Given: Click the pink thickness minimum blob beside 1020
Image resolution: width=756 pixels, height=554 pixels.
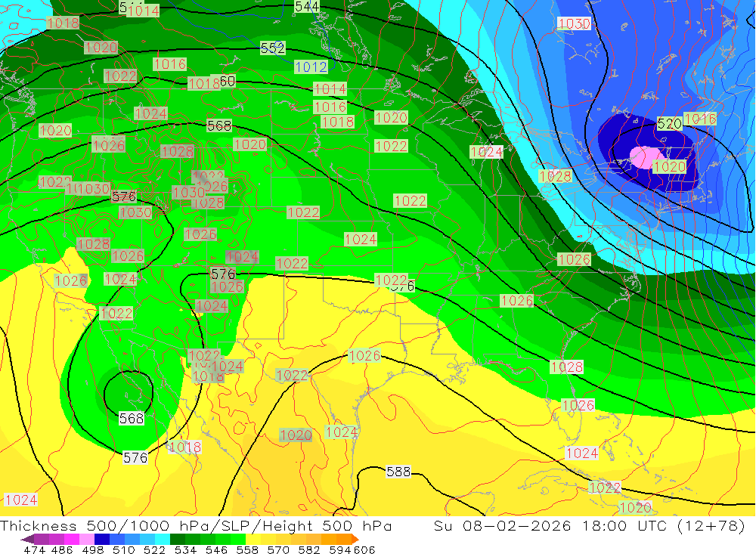Looking at the screenshot, I should tap(645, 157).
